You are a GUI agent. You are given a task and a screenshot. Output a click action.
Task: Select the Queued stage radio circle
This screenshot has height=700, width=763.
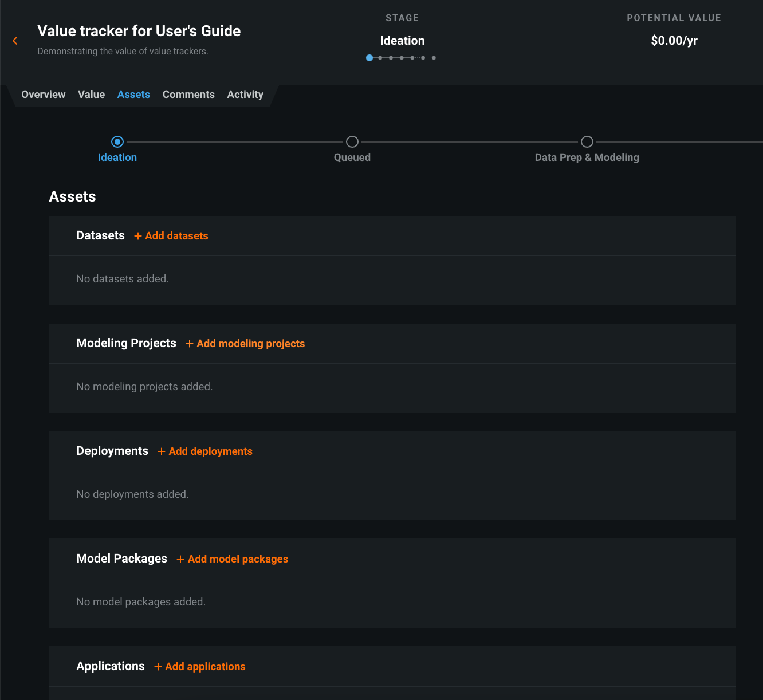[x=352, y=141]
